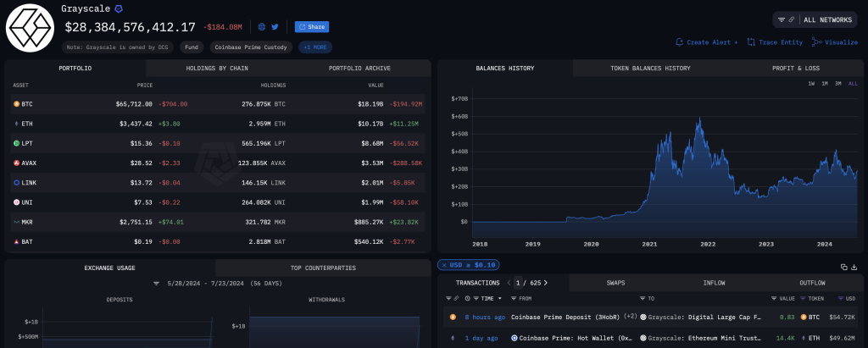This screenshot has width=868, height=348.
Task: Remove the USD ≥ $0.10 filter chip
Action: tap(442, 265)
